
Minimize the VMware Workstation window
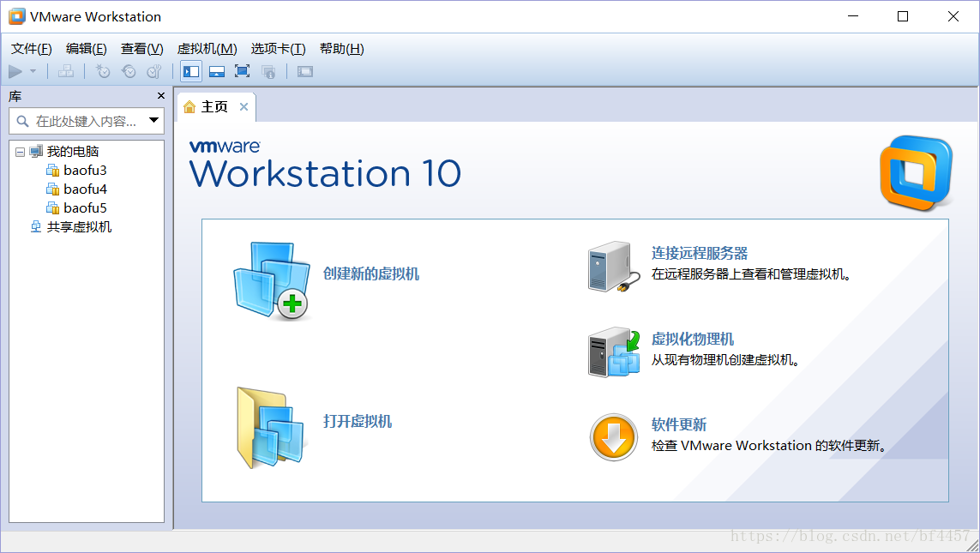point(853,16)
